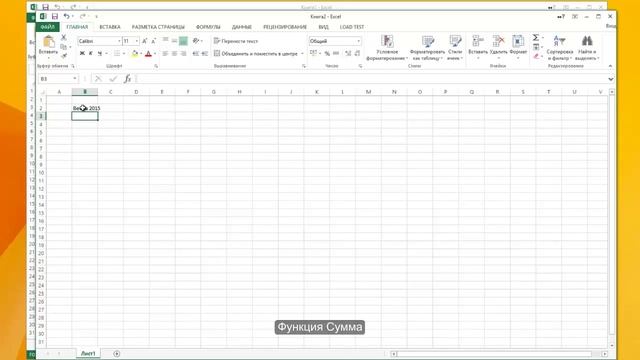Click the Clear eraser icon in Редактирование

coord(536,56)
